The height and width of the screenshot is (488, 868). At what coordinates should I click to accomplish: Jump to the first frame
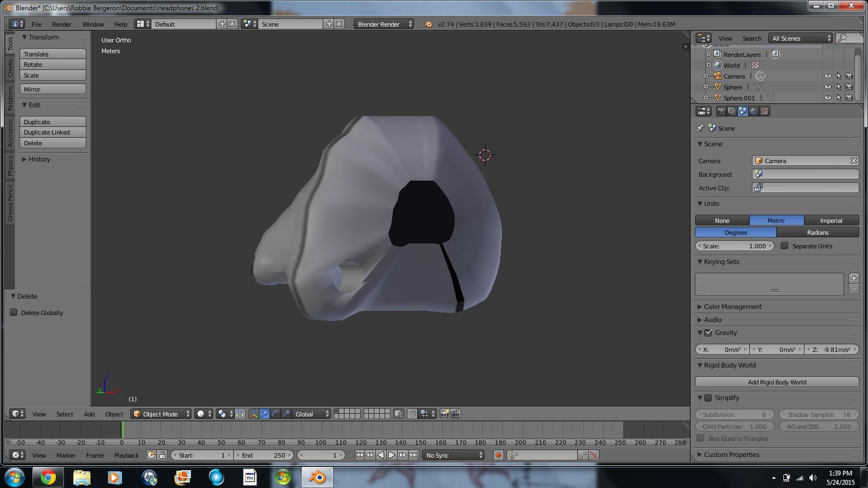click(x=359, y=455)
